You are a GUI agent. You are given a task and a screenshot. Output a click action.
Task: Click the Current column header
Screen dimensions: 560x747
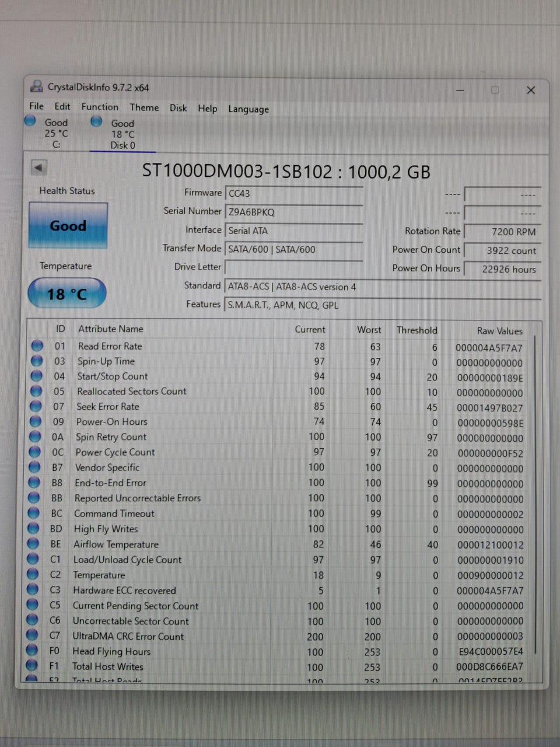[310, 330]
